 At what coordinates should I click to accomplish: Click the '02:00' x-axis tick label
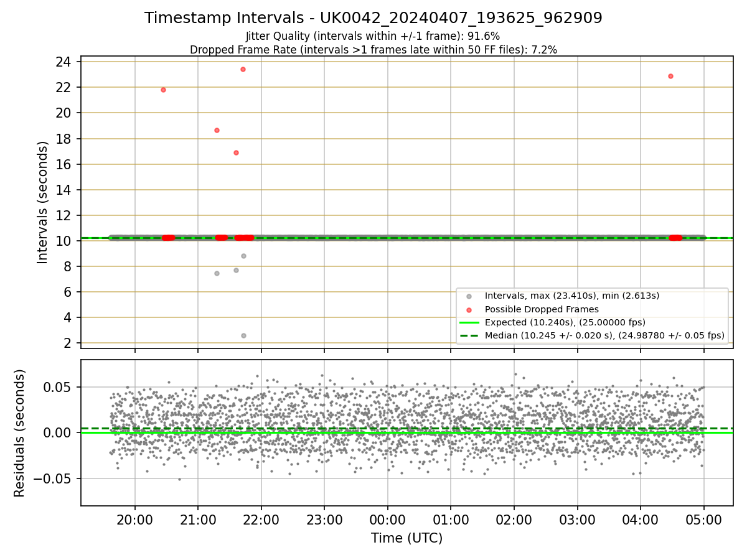coord(514,520)
